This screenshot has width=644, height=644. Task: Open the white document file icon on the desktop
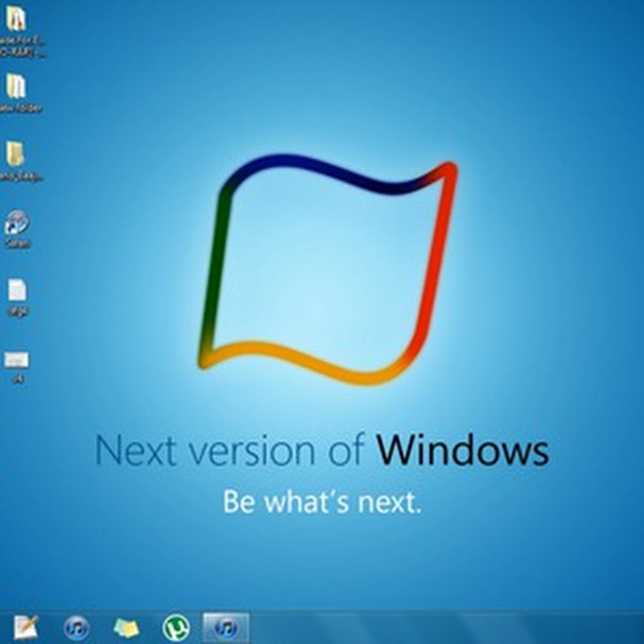click(x=17, y=291)
